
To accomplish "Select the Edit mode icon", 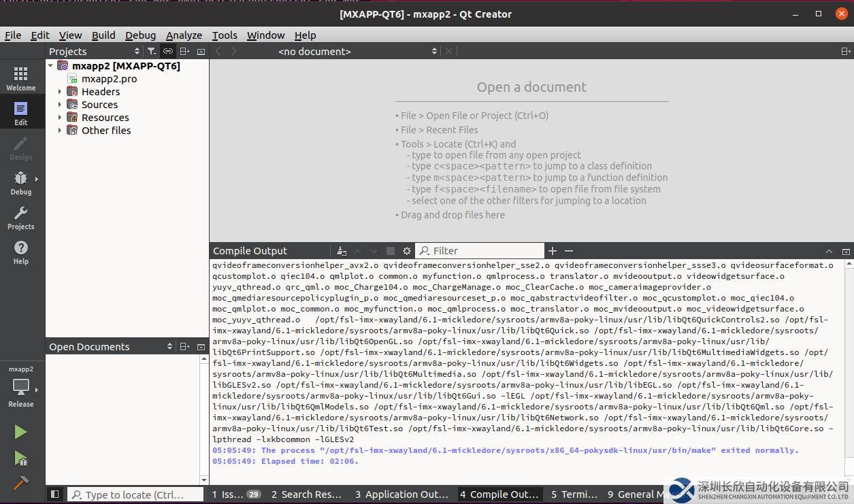I will point(21,114).
